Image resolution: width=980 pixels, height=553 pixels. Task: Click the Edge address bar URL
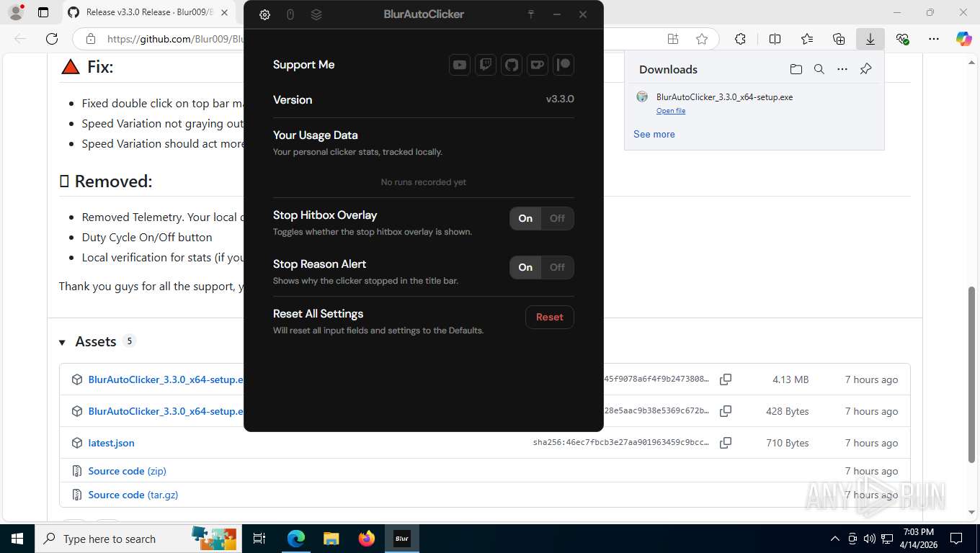[x=175, y=39]
